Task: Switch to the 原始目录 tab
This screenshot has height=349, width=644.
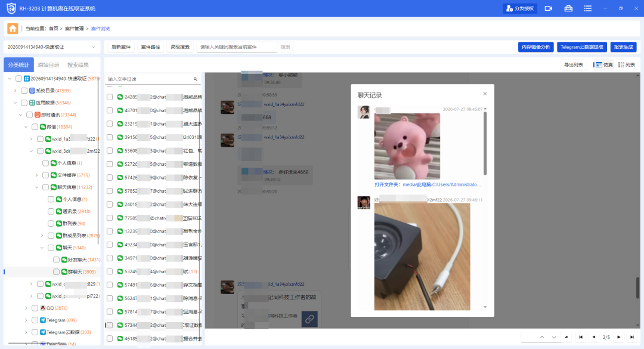Action: [x=48, y=65]
